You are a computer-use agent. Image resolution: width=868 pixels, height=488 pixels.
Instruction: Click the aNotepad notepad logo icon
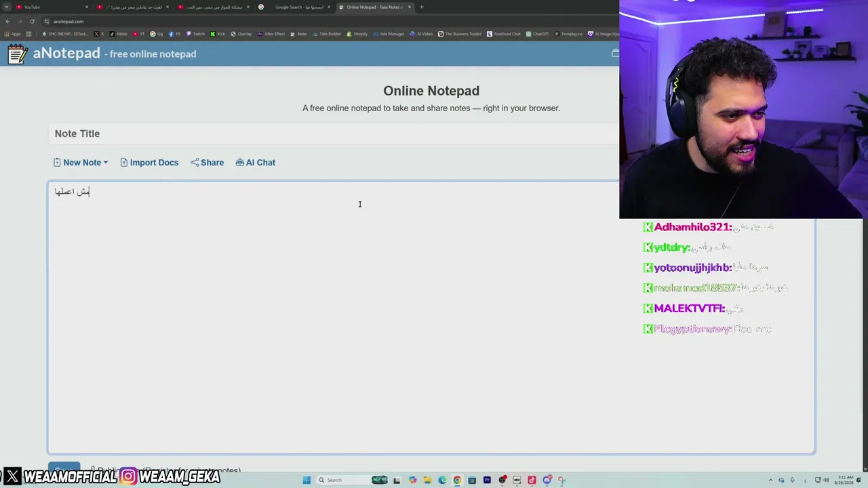(18, 54)
